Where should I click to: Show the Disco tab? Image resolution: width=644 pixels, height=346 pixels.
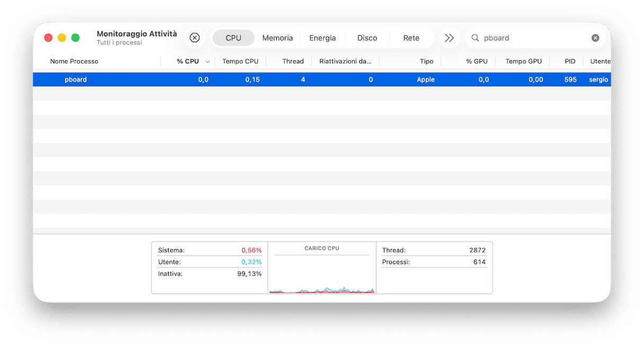coord(367,38)
